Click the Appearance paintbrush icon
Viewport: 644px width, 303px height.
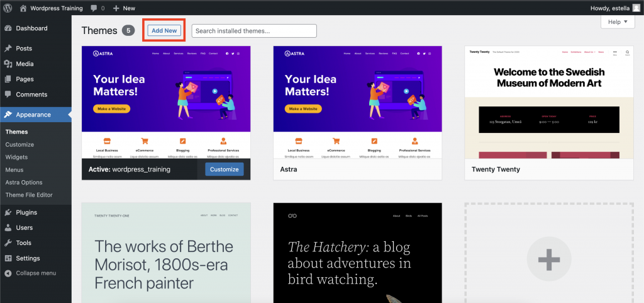[x=8, y=115]
